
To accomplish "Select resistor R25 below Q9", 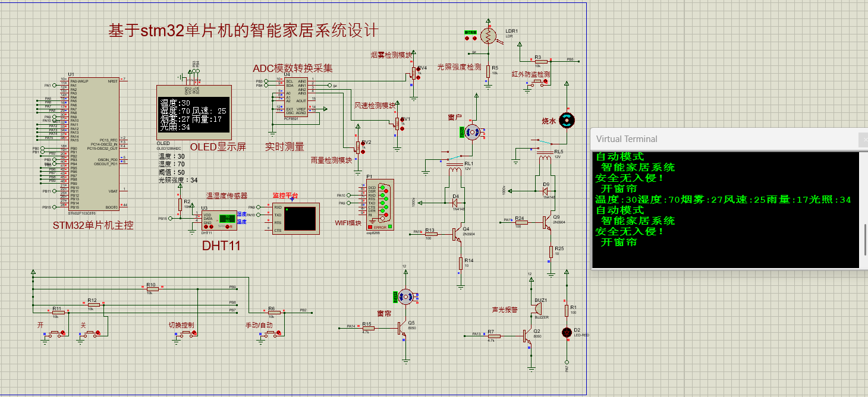I will pyautogui.click(x=551, y=251).
